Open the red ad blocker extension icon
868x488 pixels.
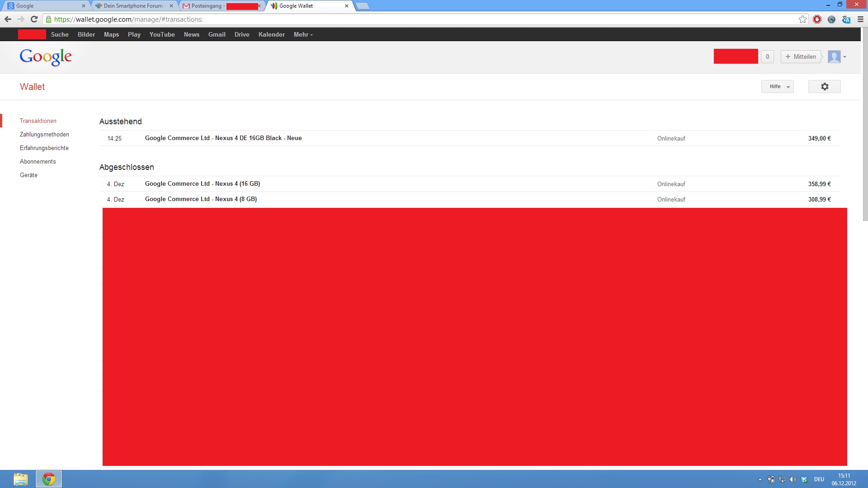pos(817,19)
